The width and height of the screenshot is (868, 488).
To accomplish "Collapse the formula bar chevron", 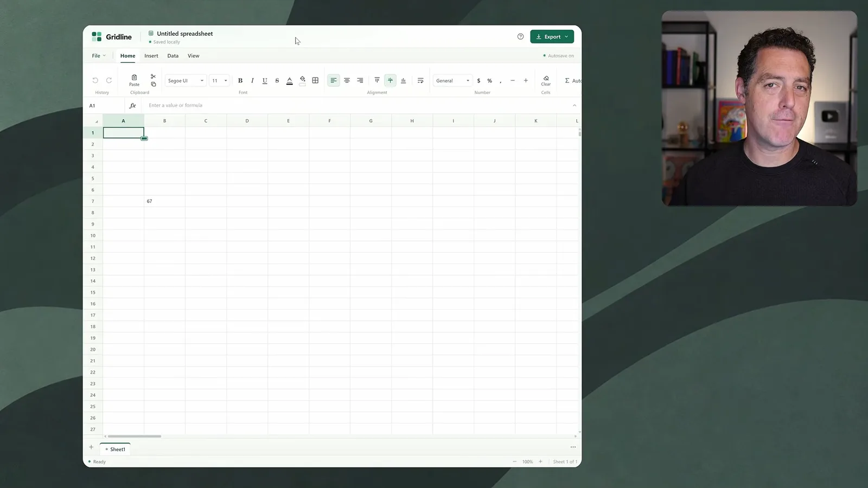I will (x=575, y=105).
